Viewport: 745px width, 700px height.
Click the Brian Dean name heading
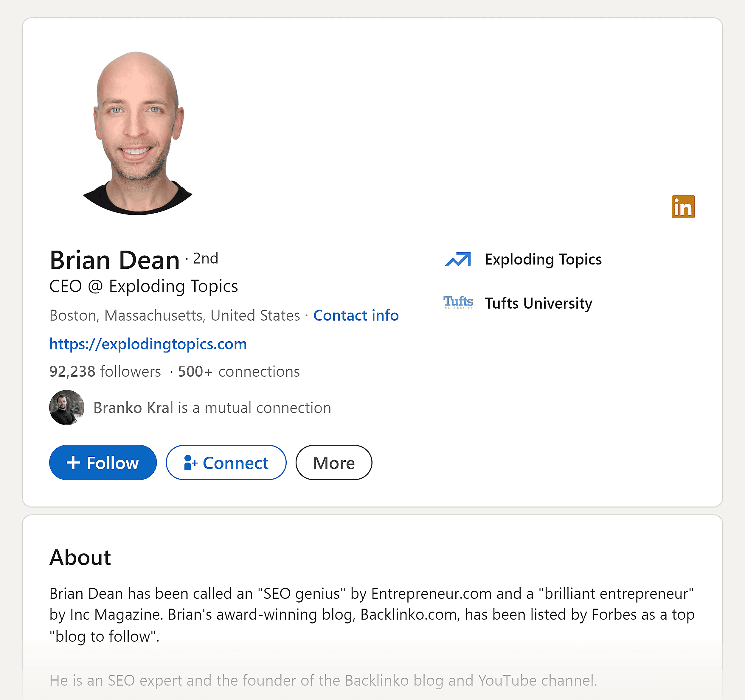pos(115,260)
